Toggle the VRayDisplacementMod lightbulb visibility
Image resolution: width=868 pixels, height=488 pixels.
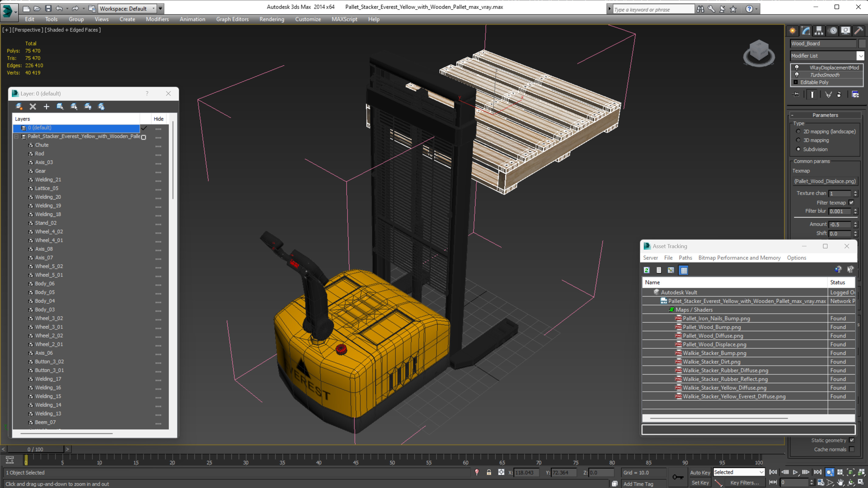tap(797, 67)
